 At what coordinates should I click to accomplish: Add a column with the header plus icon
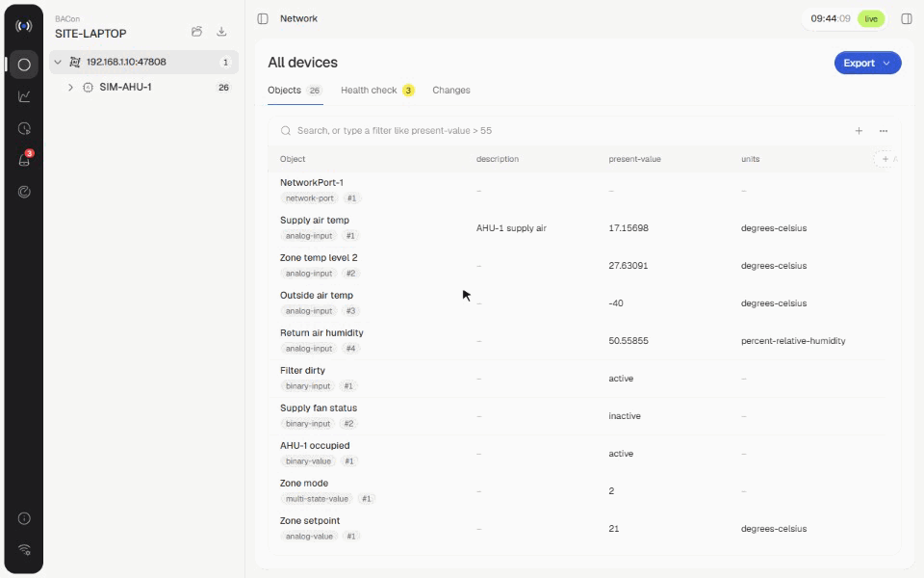coord(885,159)
